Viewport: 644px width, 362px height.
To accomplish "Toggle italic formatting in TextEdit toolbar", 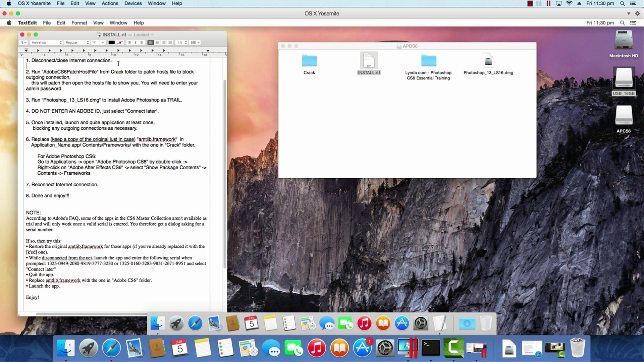I will (136, 43).
